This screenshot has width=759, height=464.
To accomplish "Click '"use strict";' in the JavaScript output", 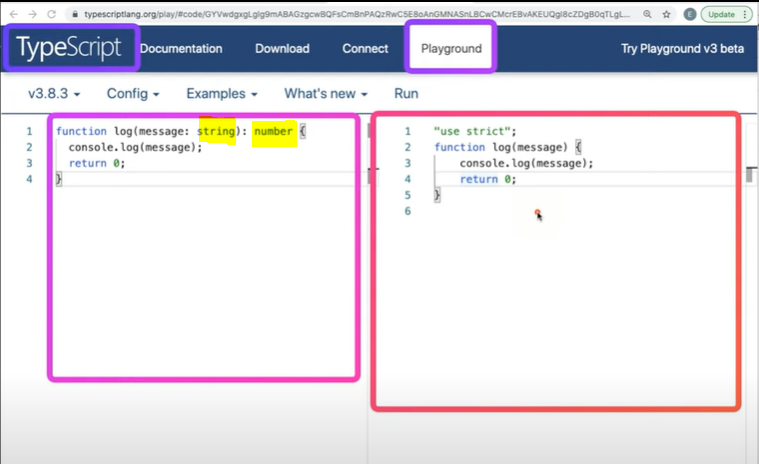I will 475,131.
